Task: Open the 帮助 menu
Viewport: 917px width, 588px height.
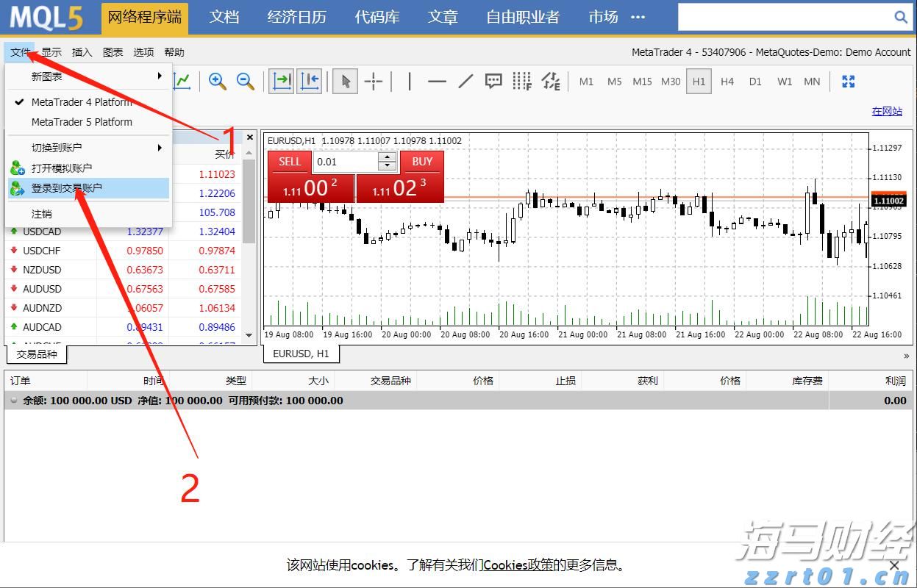Action: pos(174,51)
